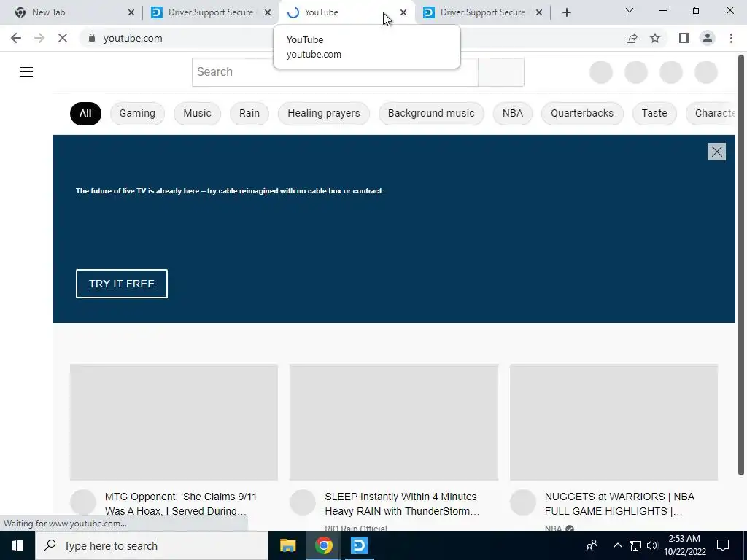Open the taskbar clock and date
The height and width of the screenshot is (560, 747).
click(x=684, y=545)
